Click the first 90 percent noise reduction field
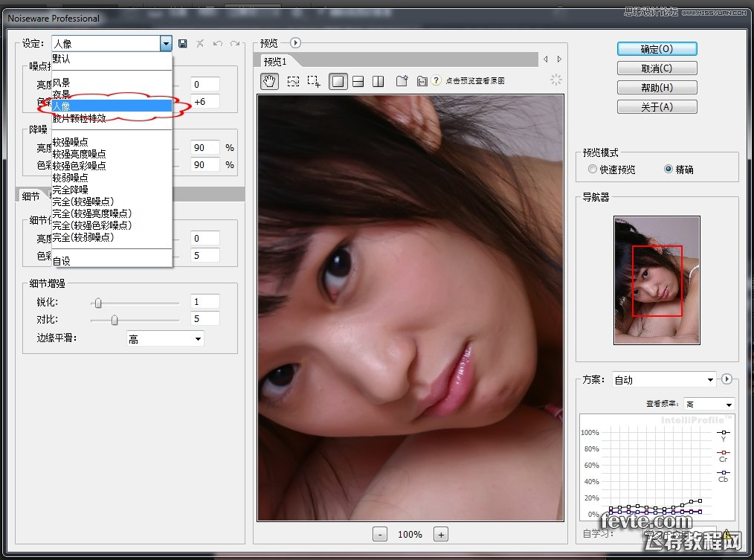 tap(204, 148)
